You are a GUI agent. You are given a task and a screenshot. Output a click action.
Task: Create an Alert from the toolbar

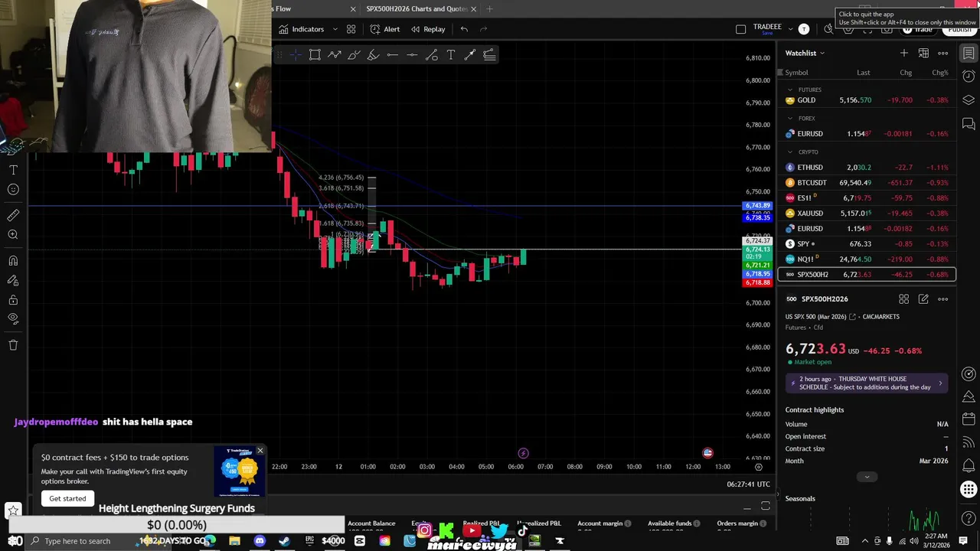click(x=384, y=29)
